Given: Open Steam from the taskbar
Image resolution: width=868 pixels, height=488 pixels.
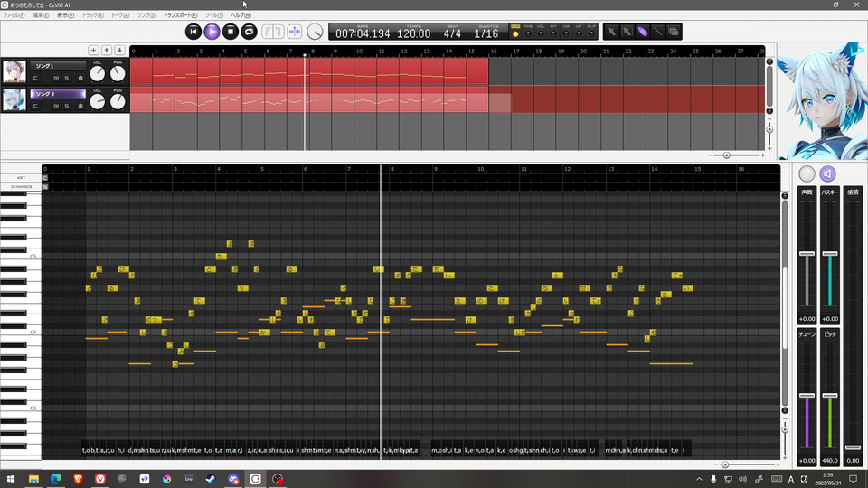Looking at the screenshot, I should click(x=211, y=479).
